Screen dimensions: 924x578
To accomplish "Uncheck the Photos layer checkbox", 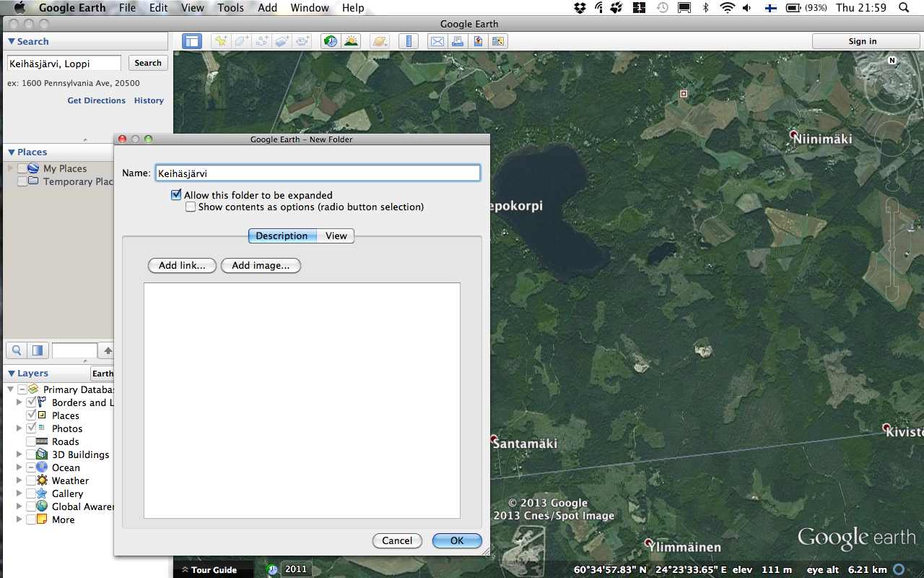I will click(x=31, y=428).
